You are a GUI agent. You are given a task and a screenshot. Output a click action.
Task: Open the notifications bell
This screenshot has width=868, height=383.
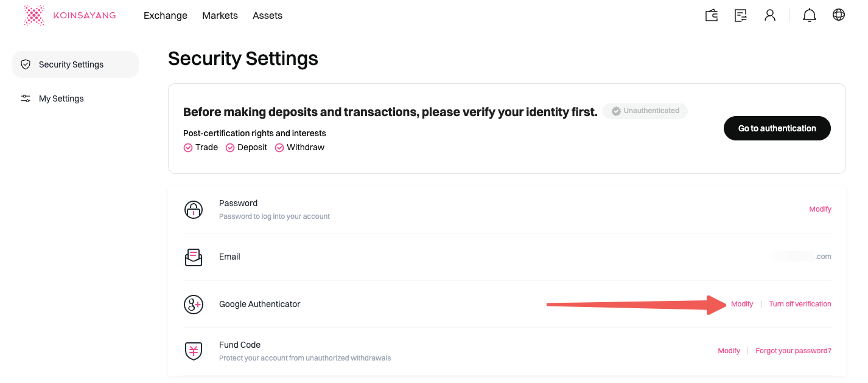pos(810,15)
